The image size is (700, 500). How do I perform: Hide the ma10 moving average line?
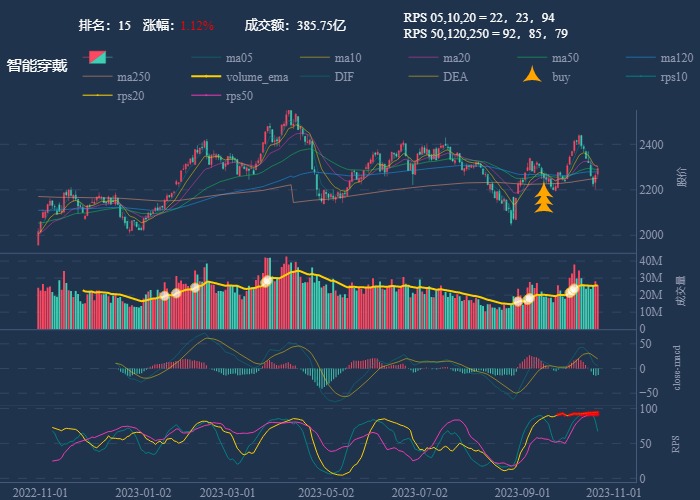(x=347, y=57)
